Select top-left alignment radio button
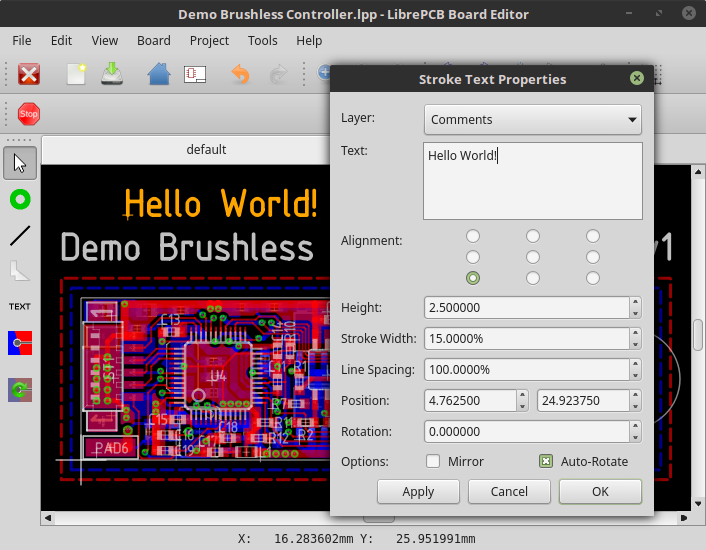The image size is (706, 550). coord(473,236)
